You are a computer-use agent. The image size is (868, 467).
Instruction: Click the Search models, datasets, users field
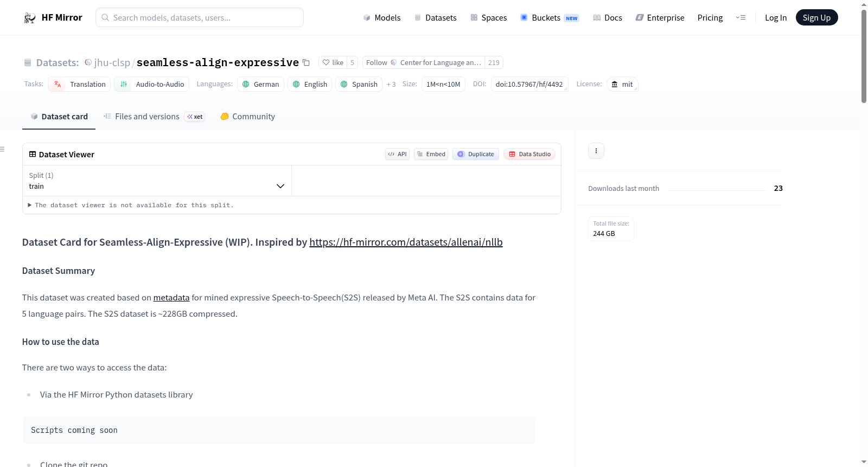[x=200, y=18]
